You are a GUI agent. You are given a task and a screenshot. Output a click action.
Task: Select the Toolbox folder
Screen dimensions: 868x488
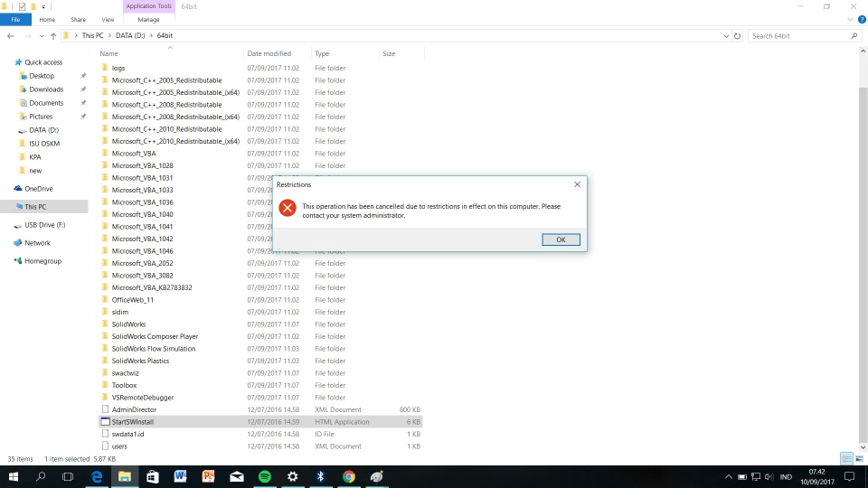(x=124, y=385)
